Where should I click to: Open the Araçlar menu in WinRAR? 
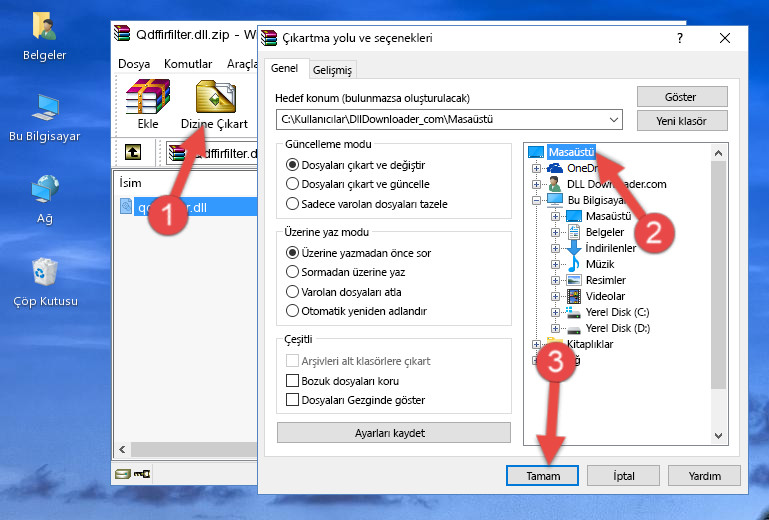[242, 64]
